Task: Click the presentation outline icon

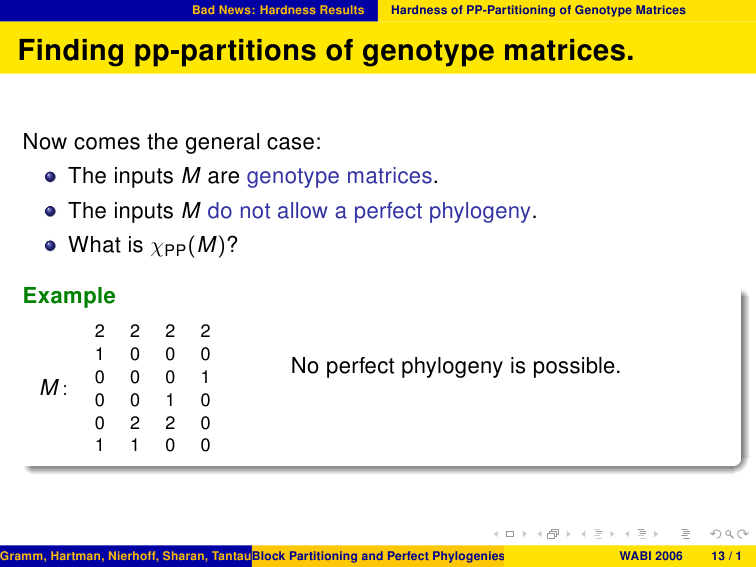Action: 685,534
